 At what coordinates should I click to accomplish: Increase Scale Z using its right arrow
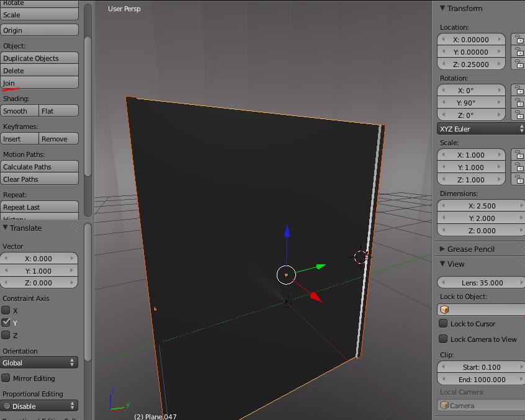[x=499, y=180]
